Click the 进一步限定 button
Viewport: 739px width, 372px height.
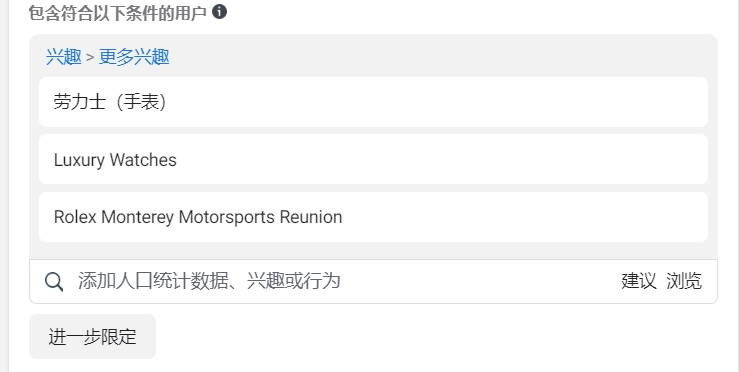92,337
